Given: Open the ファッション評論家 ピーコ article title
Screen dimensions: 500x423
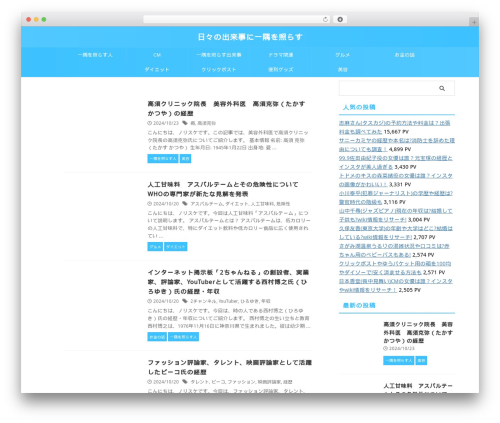Looking at the screenshot, I should 230,367.
